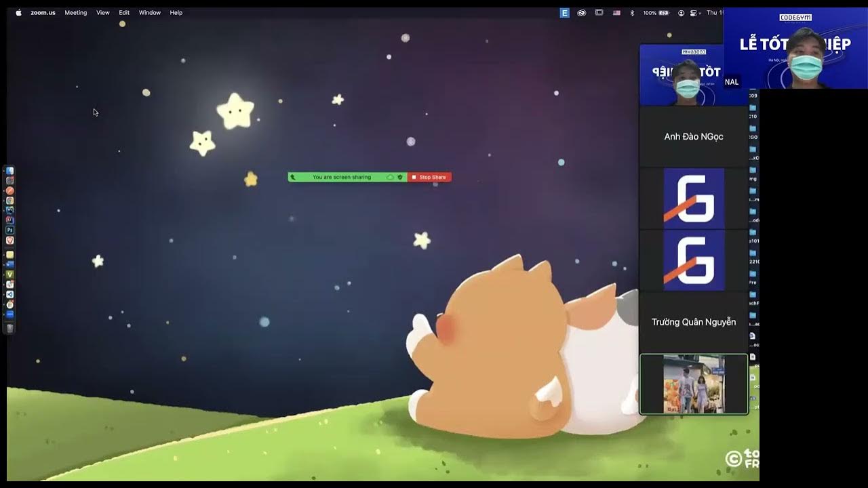Click the screen mirroring menu bar icon
The width and height of the screenshot is (868, 488).
(599, 12)
